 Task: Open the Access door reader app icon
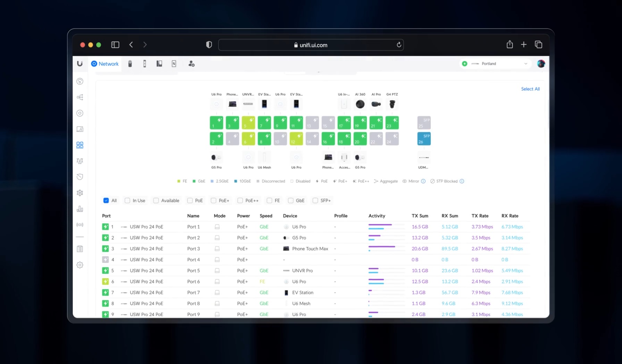[145, 64]
